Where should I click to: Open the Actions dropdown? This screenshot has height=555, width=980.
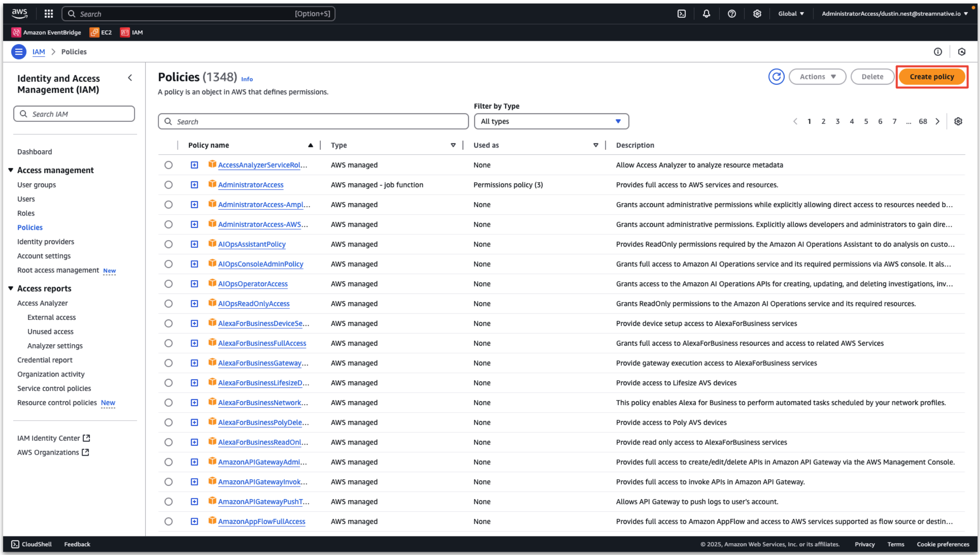coord(817,77)
